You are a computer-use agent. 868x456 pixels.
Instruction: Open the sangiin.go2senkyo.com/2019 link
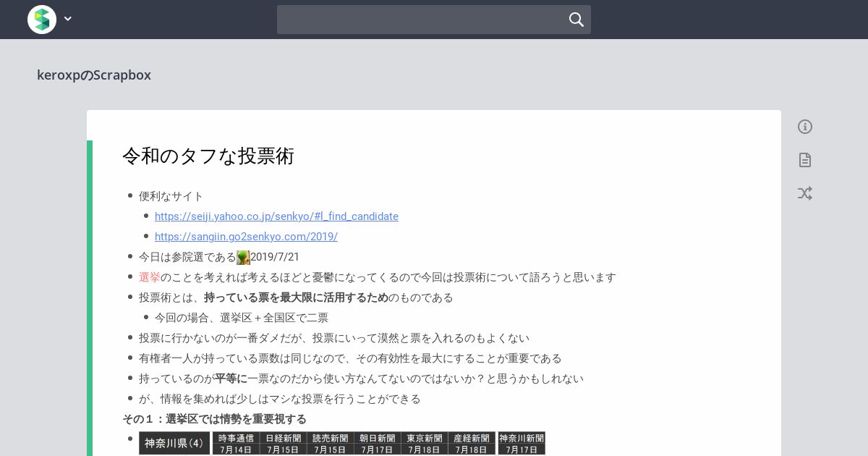(246, 237)
